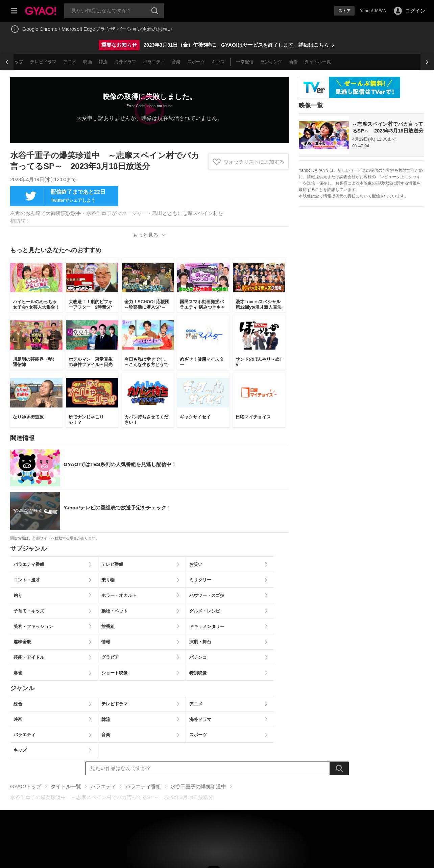Image resolution: width=434 pixels, height=868 pixels.
Task: Click the play button in video player
Action: click(149, 110)
